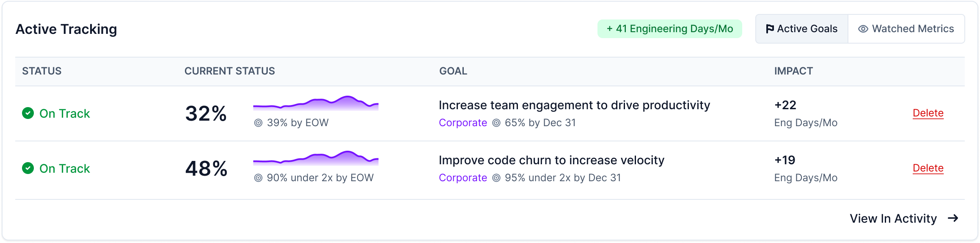The image size is (980, 243).
Task: Click the +41 Engineering Days/Mo badge
Action: click(x=670, y=29)
